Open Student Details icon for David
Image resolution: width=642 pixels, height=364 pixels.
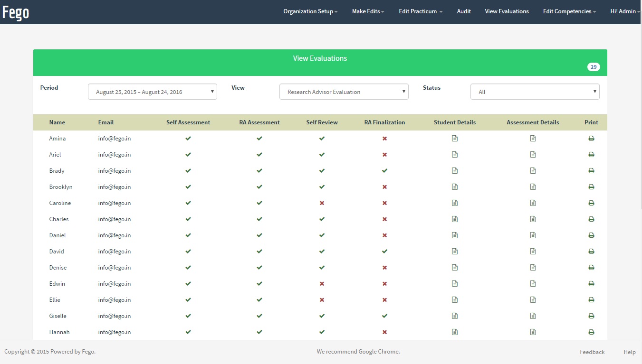tap(455, 252)
